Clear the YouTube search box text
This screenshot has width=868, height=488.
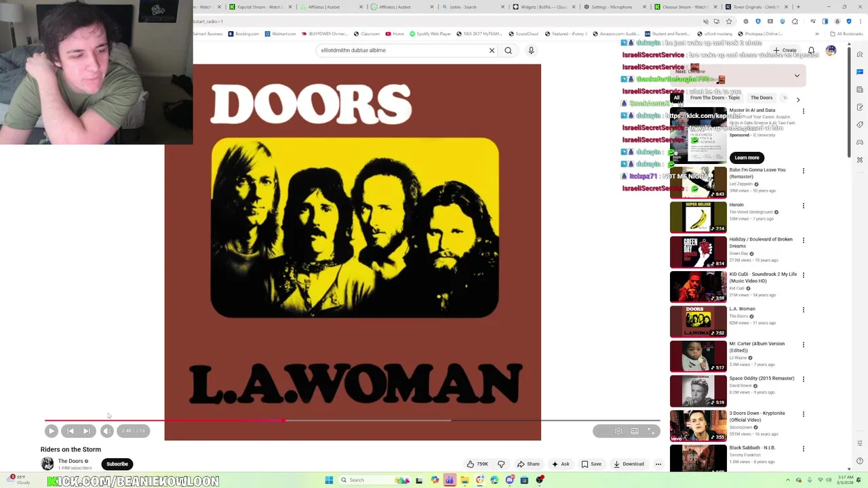click(x=492, y=50)
